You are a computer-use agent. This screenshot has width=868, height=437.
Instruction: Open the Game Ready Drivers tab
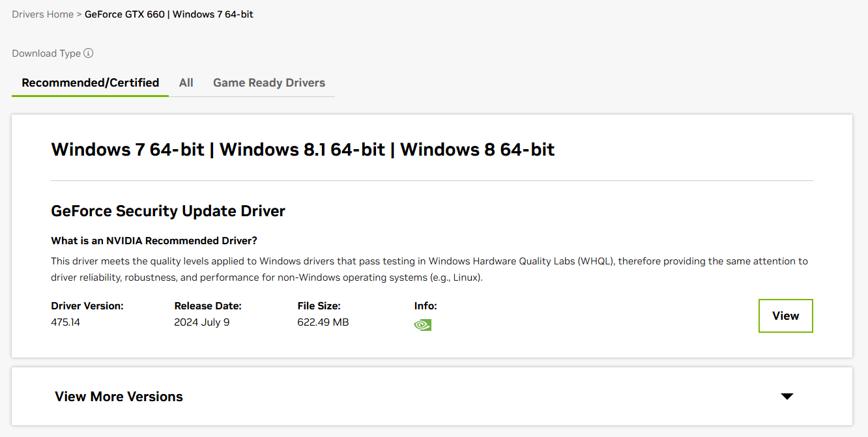click(x=269, y=83)
